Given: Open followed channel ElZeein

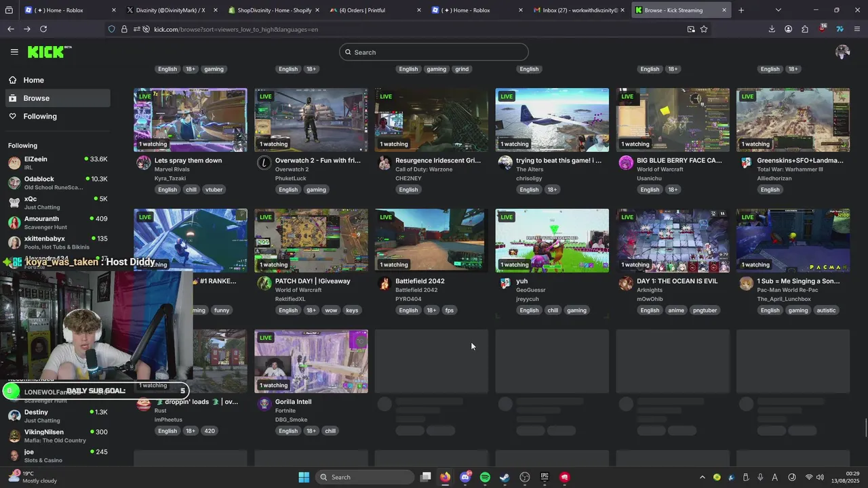Looking at the screenshot, I should (58, 163).
